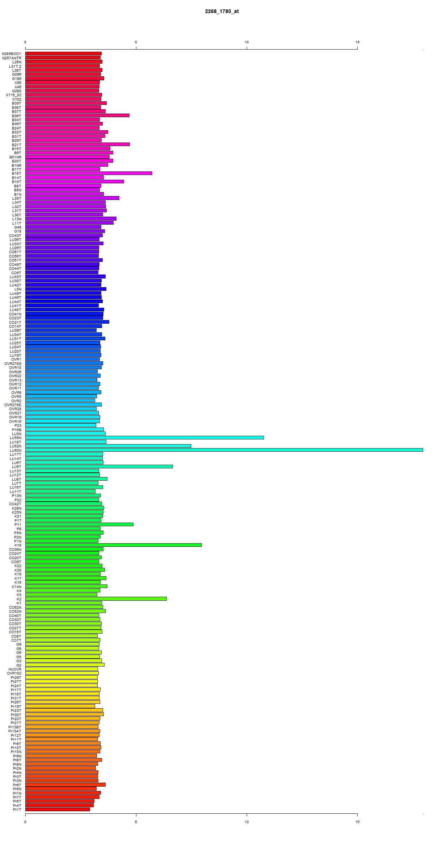This screenshot has width=434, height=868.
Task: Click the OVR278S label
Action: 13,364
